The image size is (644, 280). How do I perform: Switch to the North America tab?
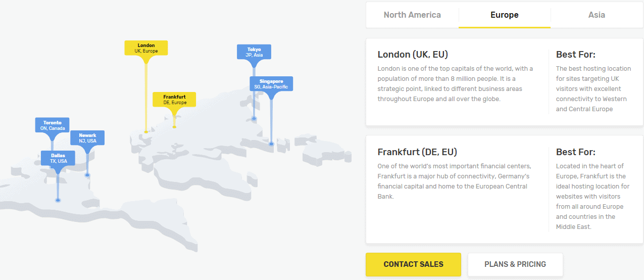412,15
